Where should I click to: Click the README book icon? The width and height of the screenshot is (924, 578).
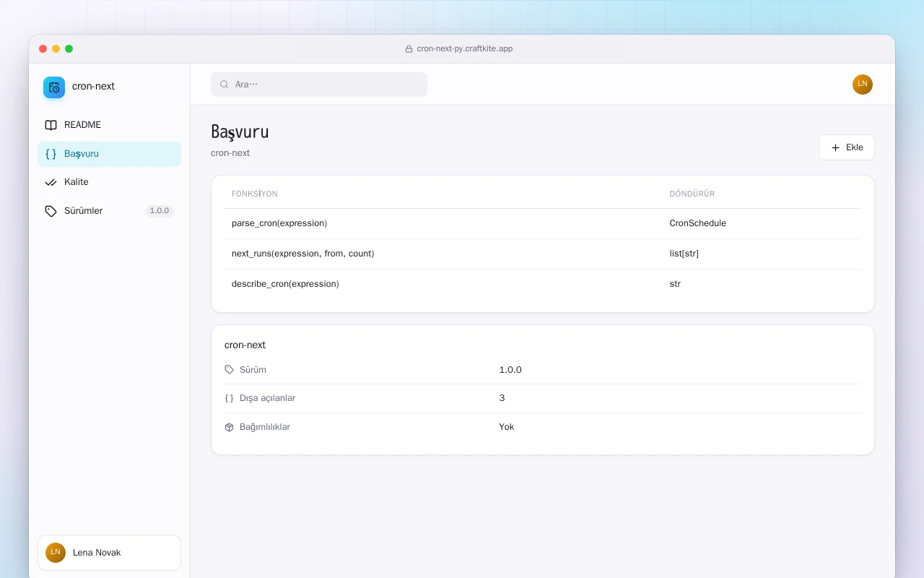click(51, 125)
